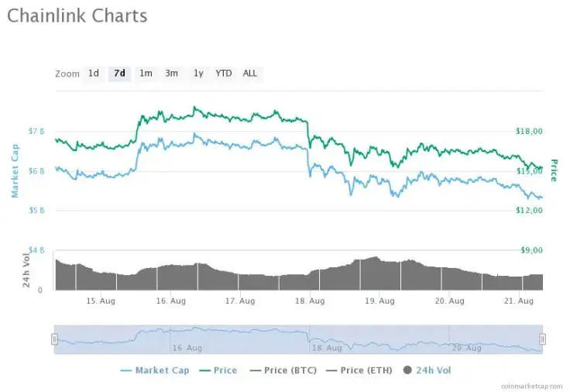Image resolution: width=570 pixels, height=392 pixels.
Task: Choose the 1y zoom option
Action: [198, 74]
